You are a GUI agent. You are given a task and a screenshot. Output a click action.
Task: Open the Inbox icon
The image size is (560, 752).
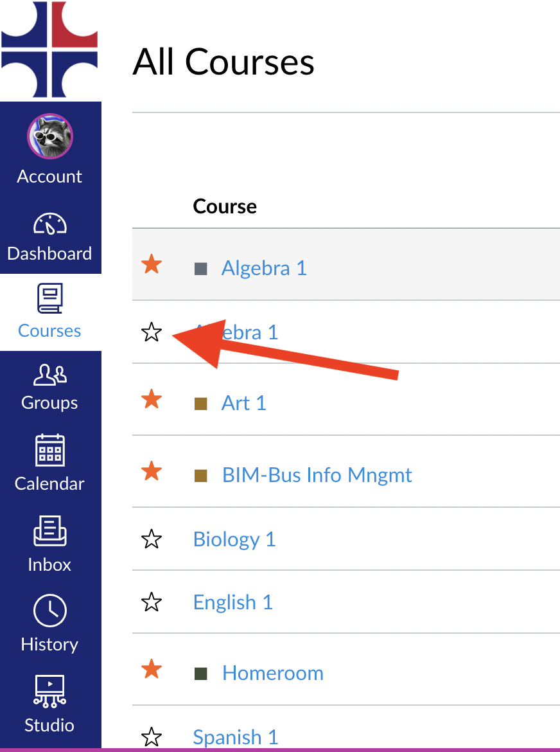point(49,532)
